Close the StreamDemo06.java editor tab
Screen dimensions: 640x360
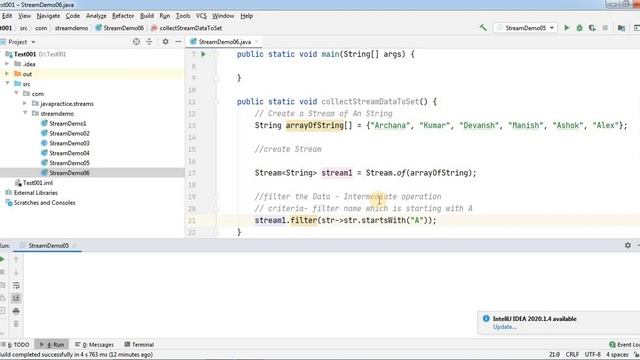coord(256,42)
